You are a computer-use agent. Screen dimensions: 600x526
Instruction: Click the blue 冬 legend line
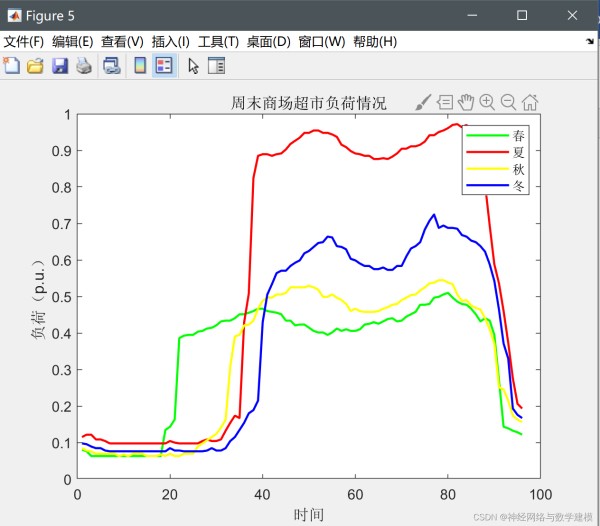pyautogui.click(x=488, y=186)
